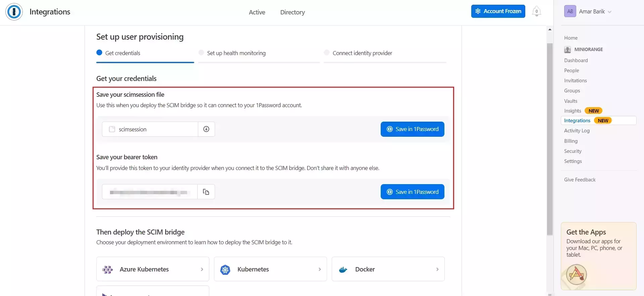Open Kubernetes deployment chevron
644x296 pixels.
[x=320, y=269]
